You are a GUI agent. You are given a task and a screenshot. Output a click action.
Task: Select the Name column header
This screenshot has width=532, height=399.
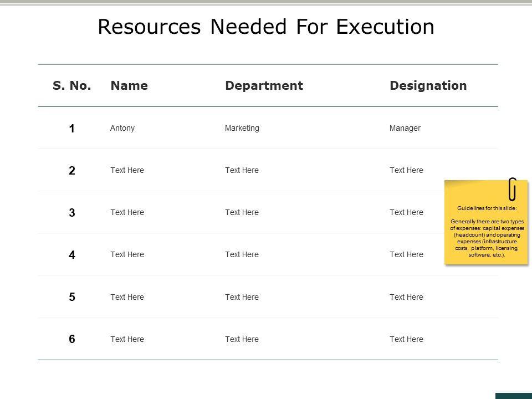[x=129, y=85]
